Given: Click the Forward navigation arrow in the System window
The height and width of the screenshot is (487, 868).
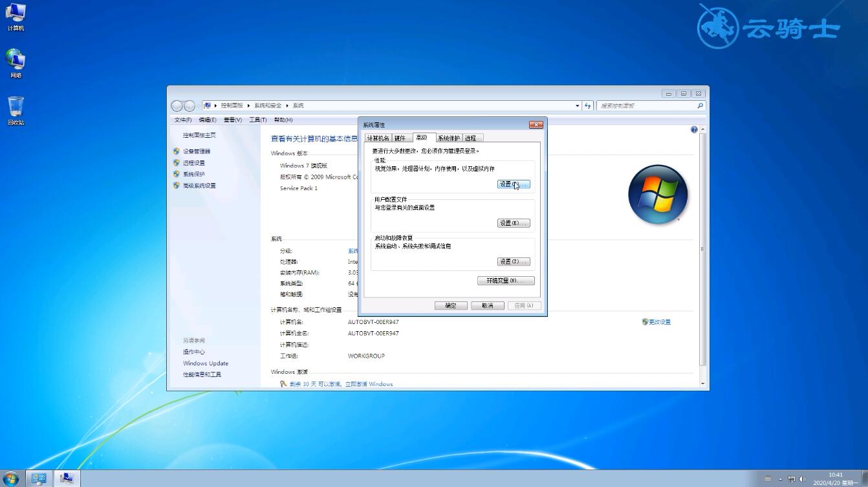Looking at the screenshot, I should [x=190, y=105].
